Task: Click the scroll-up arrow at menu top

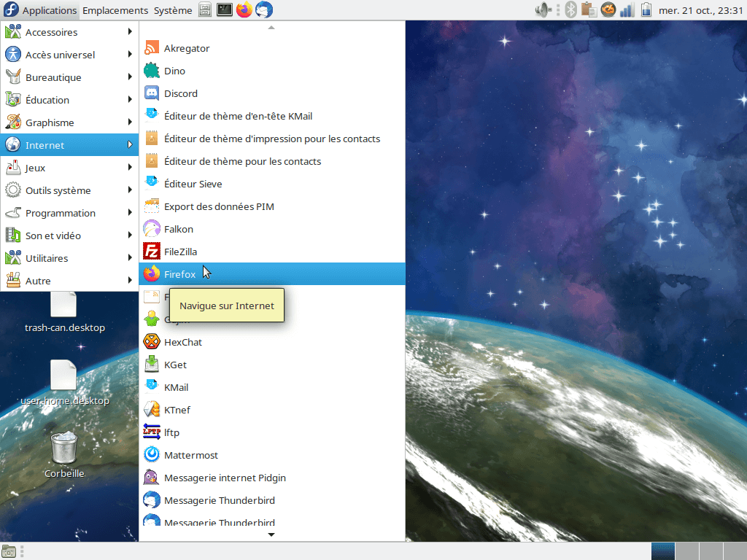Action: coord(271,28)
